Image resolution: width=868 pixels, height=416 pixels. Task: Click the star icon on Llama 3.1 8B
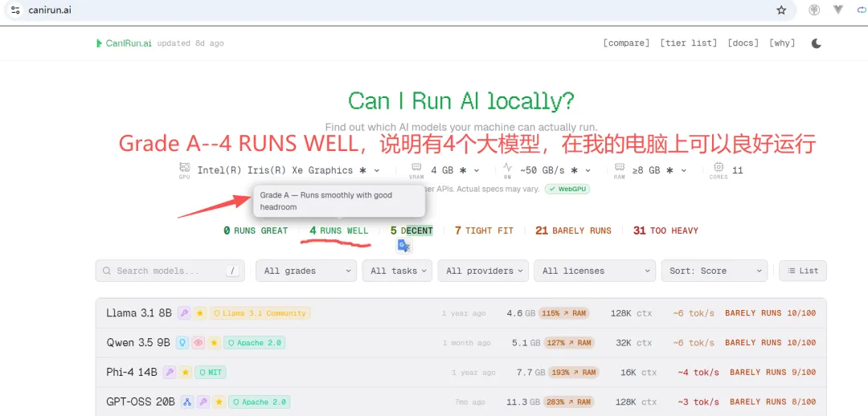point(200,313)
